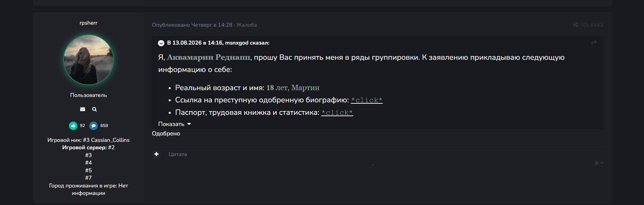Open the passport and statistics *click* link
Viewport: 644px width, 205px height.
click(x=337, y=112)
